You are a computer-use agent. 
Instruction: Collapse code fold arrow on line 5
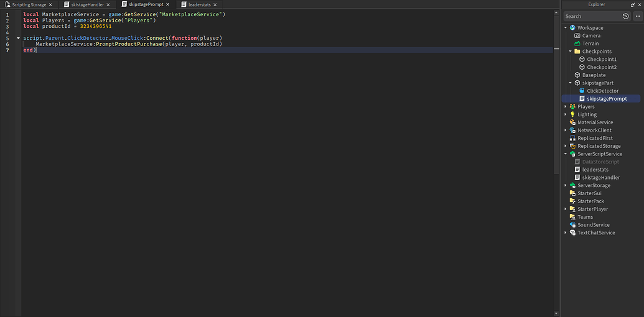point(18,38)
